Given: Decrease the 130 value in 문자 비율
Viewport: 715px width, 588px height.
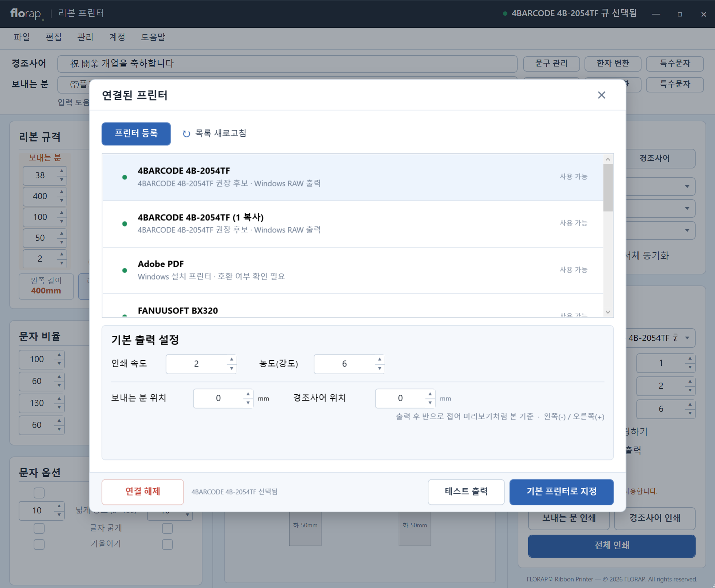Looking at the screenshot, I should pyautogui.click(x=59, y=407).
